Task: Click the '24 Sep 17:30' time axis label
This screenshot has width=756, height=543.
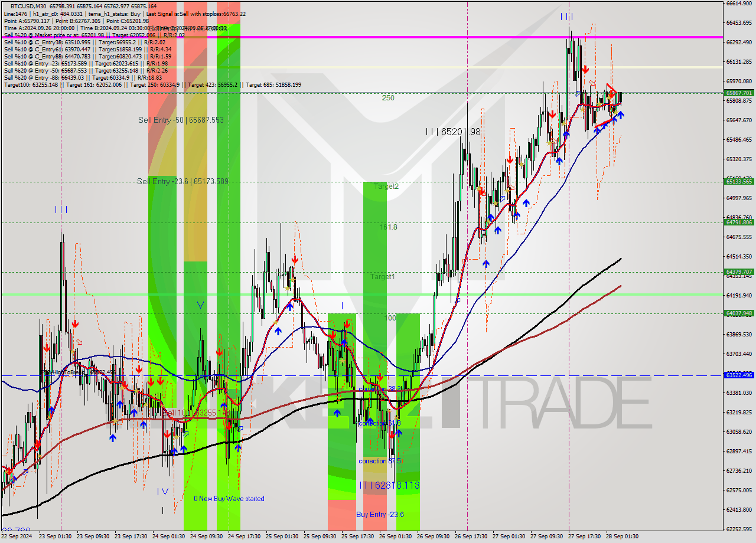Action: pos(244,537)
